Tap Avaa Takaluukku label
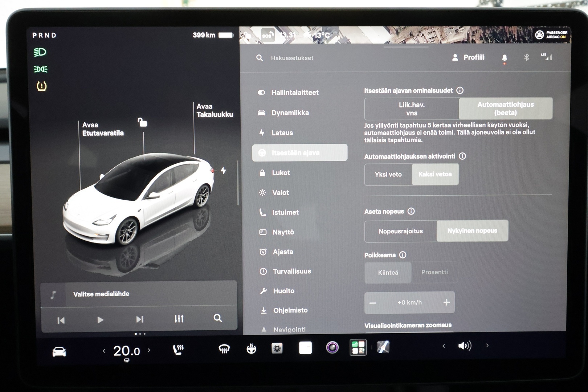Viewport: 588px width, 392px height. click(215, 110)
